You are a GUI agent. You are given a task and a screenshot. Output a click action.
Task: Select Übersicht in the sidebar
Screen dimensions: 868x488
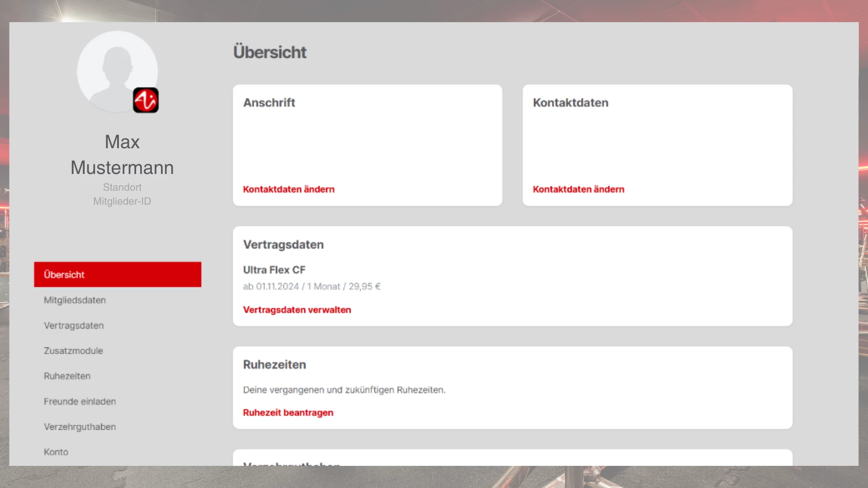pos(118,274)
